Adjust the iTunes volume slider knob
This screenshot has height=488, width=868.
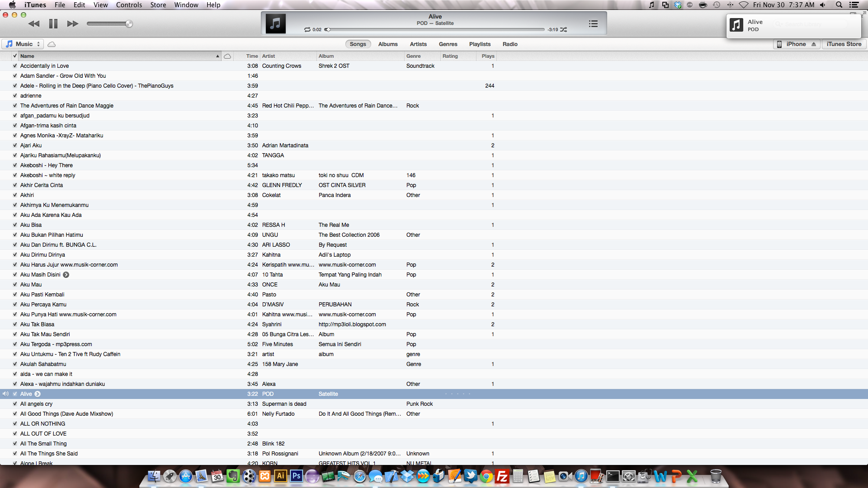[129, 23]
